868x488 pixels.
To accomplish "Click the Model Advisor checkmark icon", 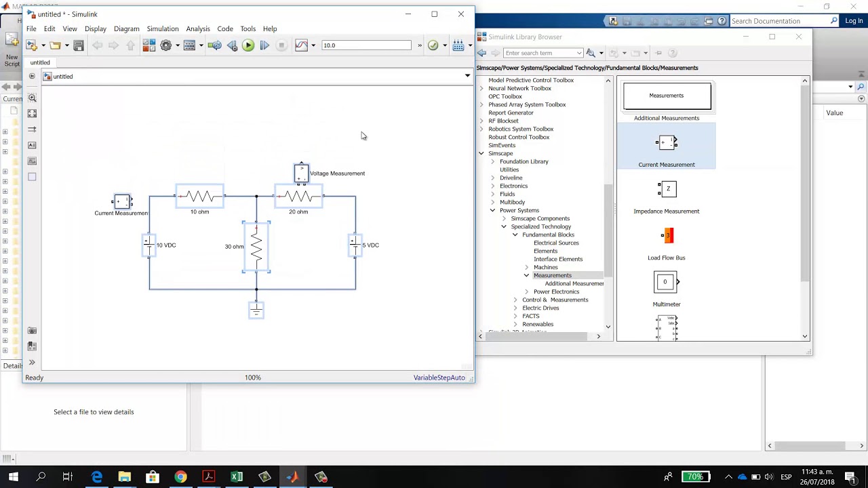I will 433,45.
